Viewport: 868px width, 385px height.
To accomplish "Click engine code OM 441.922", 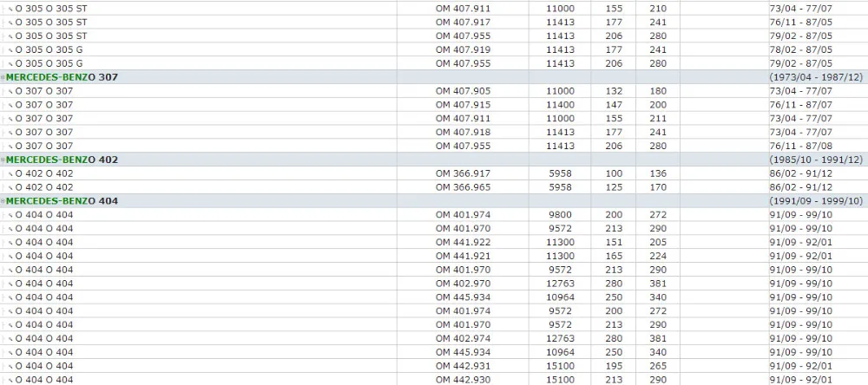I will [x=463, y=242].
